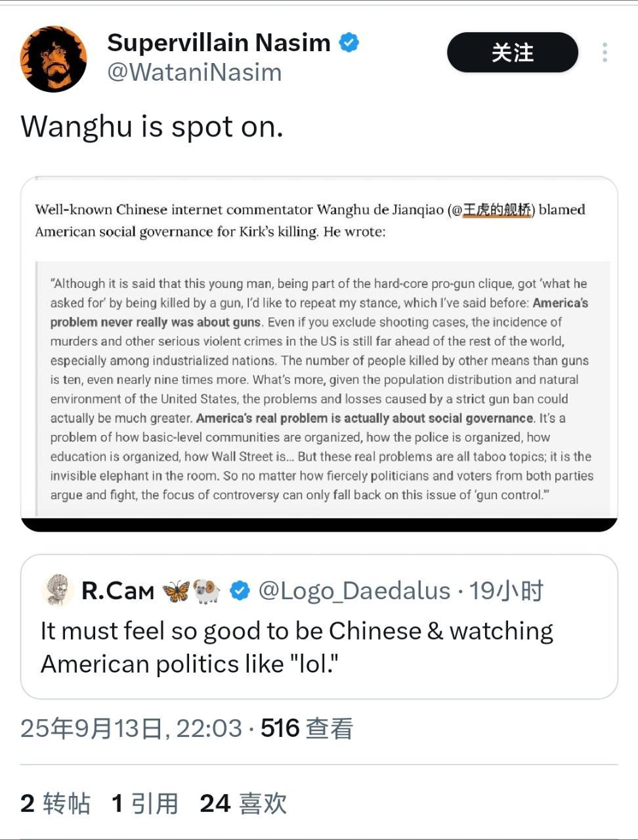Image resolution: width=638 pixels, height=840 pixels.
Task: Open the 25年9月13日 22:03 post timestamp
Action: (x=131, y=728)
